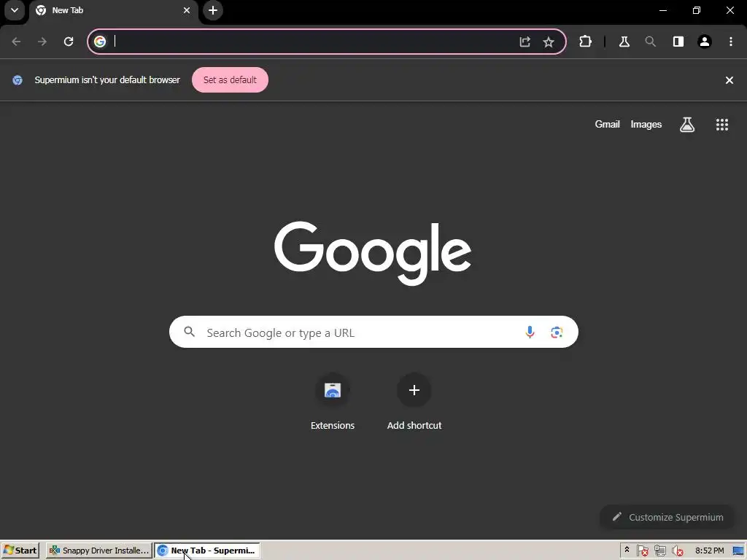Close the New Tab tab
Image resolution: width=747 pixels, height=560 pixels.
point(186,10)
